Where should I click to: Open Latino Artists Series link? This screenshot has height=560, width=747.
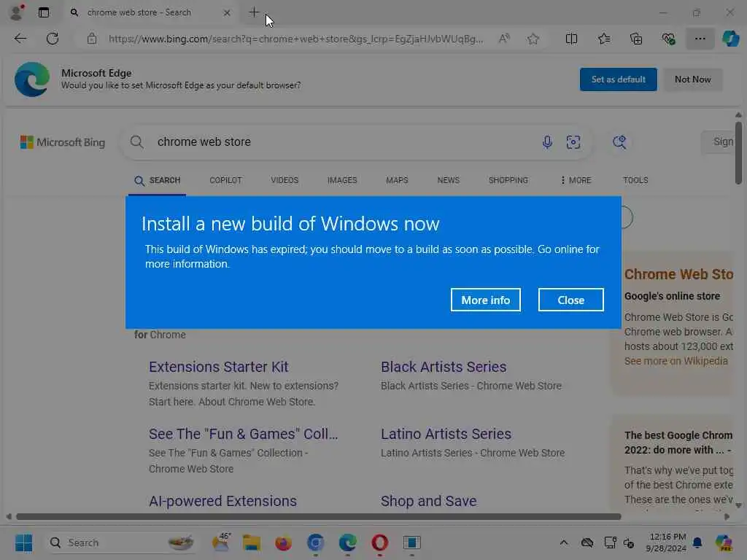point(446,435)
